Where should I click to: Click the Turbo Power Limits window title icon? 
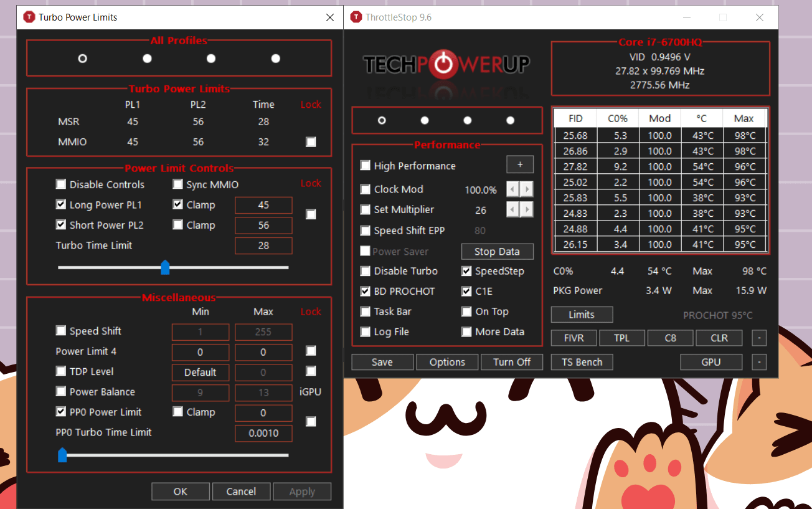coord(29,17)
